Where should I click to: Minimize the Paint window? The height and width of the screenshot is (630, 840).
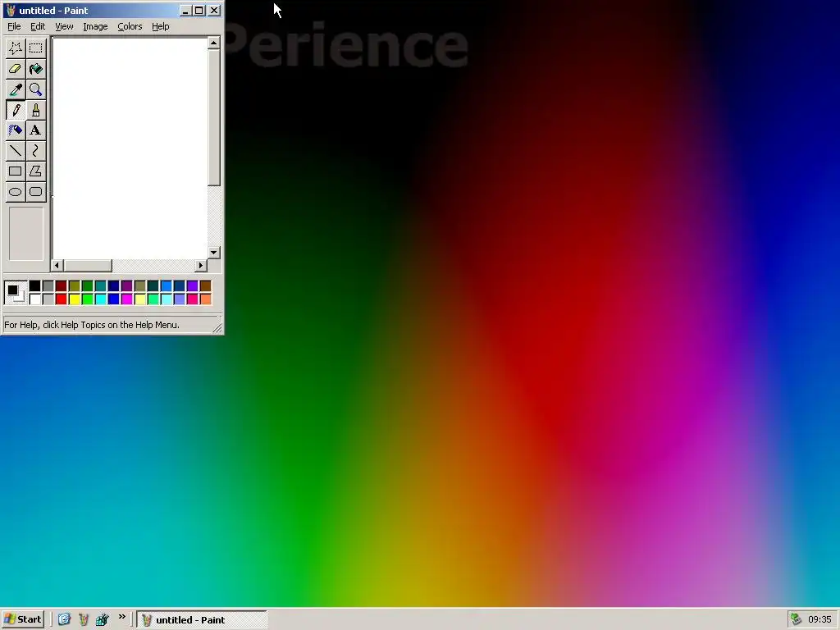pos(185,10)
